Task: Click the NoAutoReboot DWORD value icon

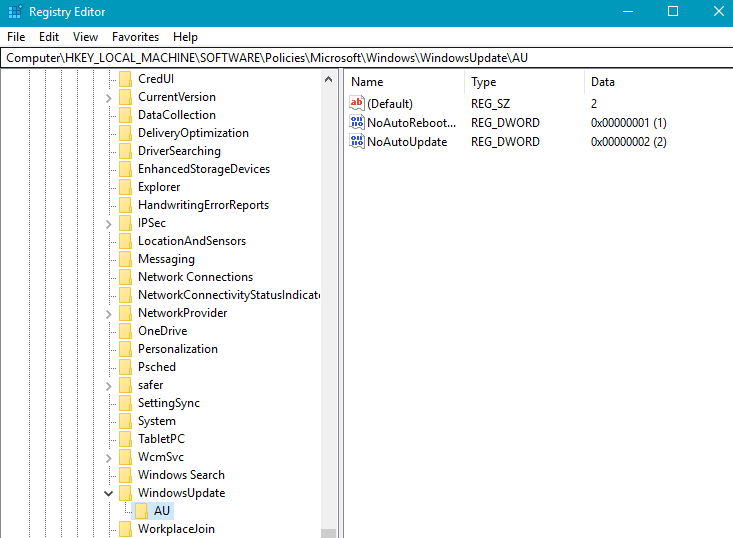Action: point(357,122)
